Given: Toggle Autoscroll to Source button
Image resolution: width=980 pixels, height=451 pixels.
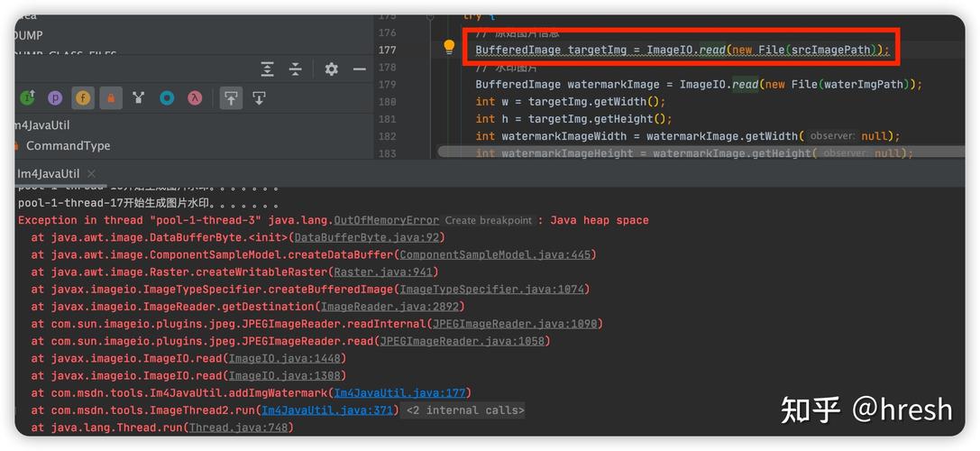Looking at the screenshot, I should (231, 98).
